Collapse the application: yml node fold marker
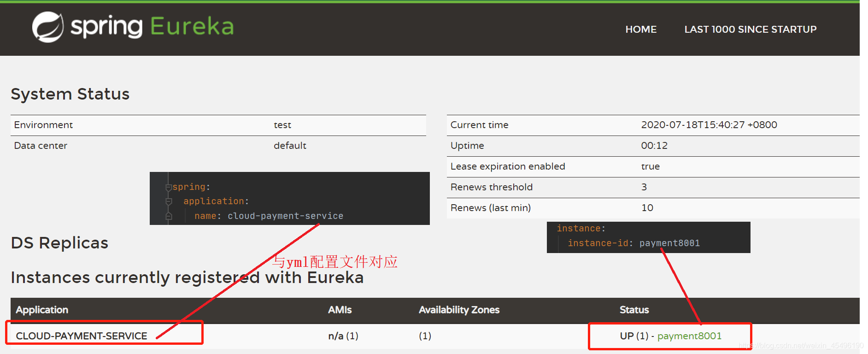 click(x=169, y=202)
